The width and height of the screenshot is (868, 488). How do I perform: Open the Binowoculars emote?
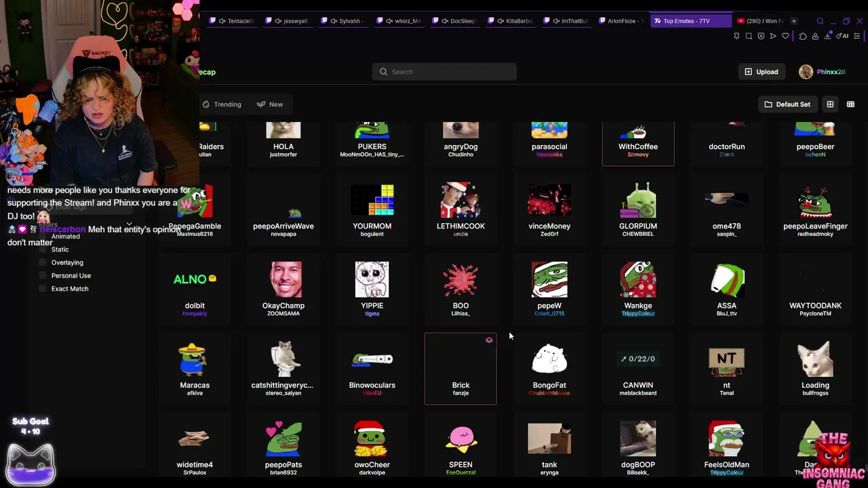point(372,369)
